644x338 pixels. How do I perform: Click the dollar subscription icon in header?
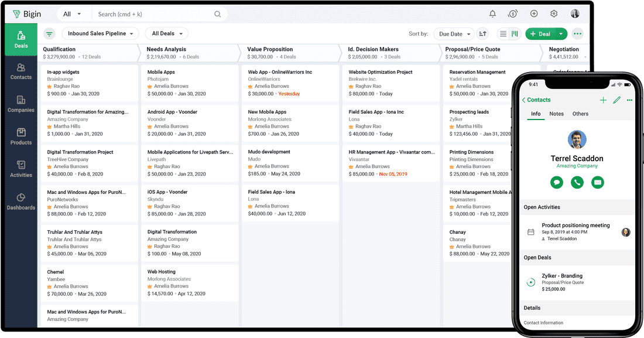(513, 13)
